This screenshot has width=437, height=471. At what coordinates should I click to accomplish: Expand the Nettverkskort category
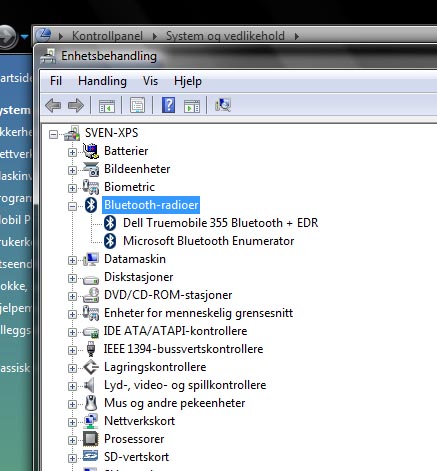[72, 422]
